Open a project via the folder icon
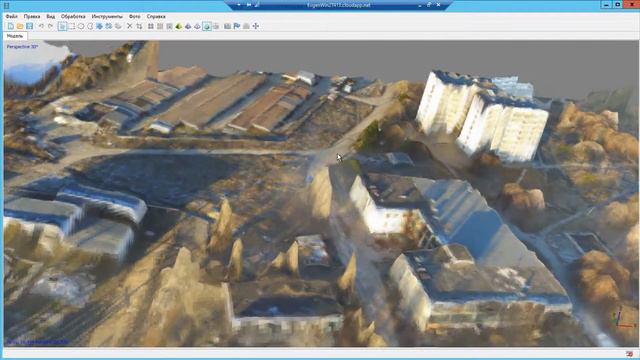This screenshot has width=640, height=360. tap(20, 26)
